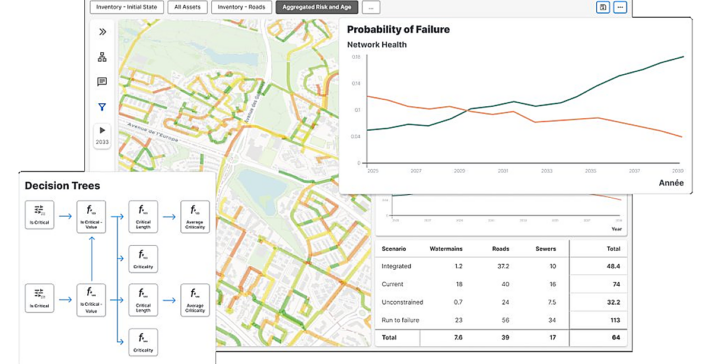Image resolution: width=712 pixels, height=364 pixels.
Task: Click Run to failure Roads value 56
Action: coord(505,320)
